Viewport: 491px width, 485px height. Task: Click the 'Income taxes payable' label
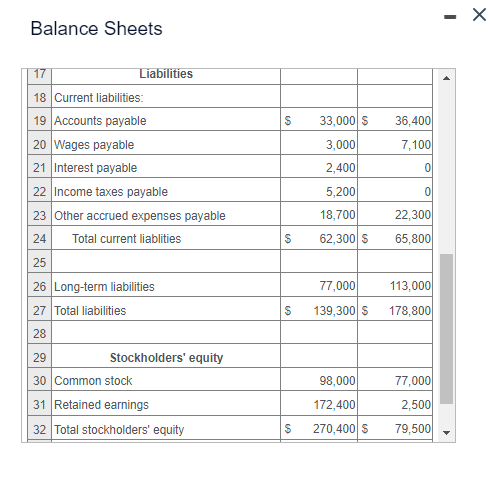click(111, 192)
